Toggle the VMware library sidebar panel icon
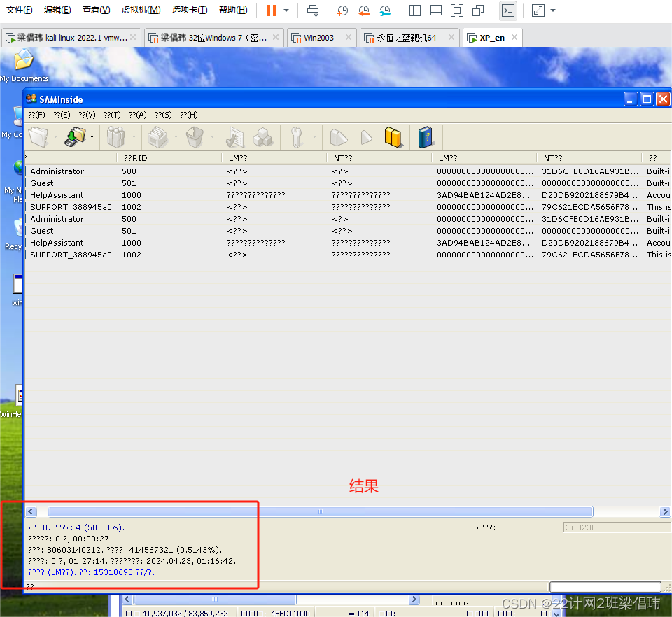The width and height of the screenshot is (672, 617). coord(415,10)
